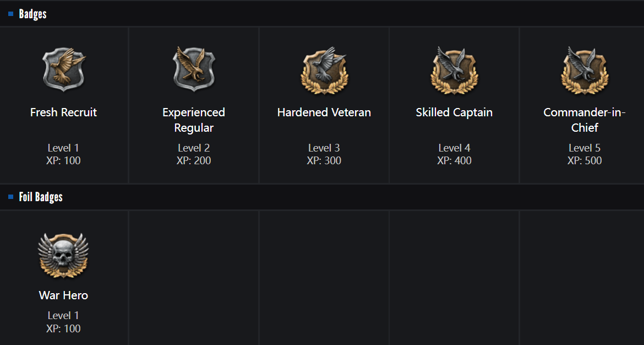This screenshot has width=644, height=345.
Task: Click the Fresh Recruit badge icon
Action: [64, 69]
